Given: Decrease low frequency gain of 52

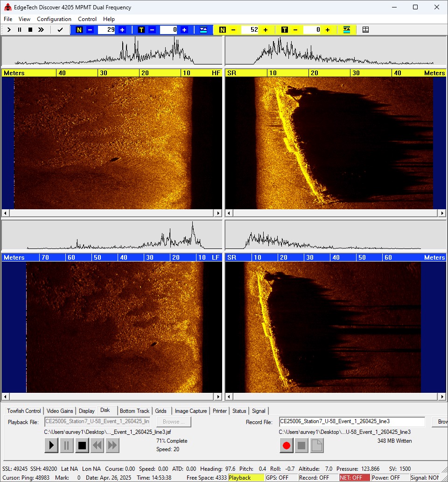Looking at the screenshot, I should tap(233, 30).
